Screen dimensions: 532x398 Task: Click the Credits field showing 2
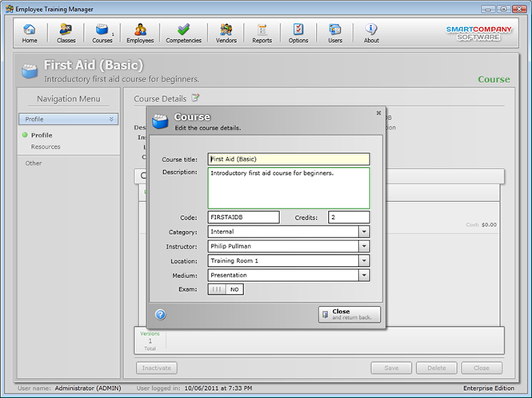point(349,217)
